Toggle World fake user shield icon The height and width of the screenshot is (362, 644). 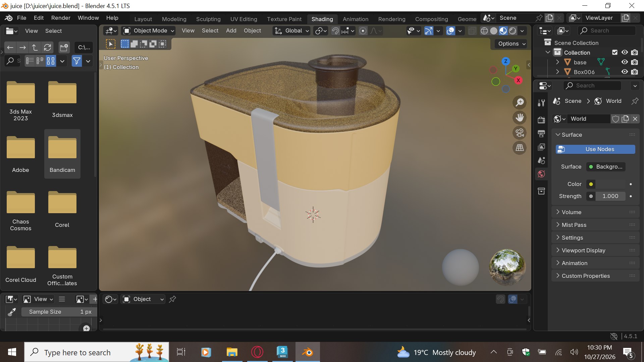coord(615,119)
